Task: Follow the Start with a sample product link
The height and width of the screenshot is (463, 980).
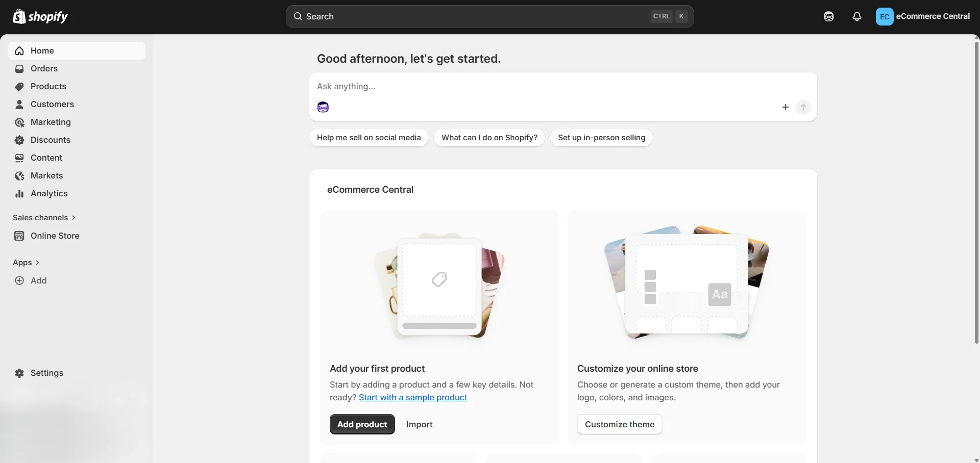Action: coord(413,398)
